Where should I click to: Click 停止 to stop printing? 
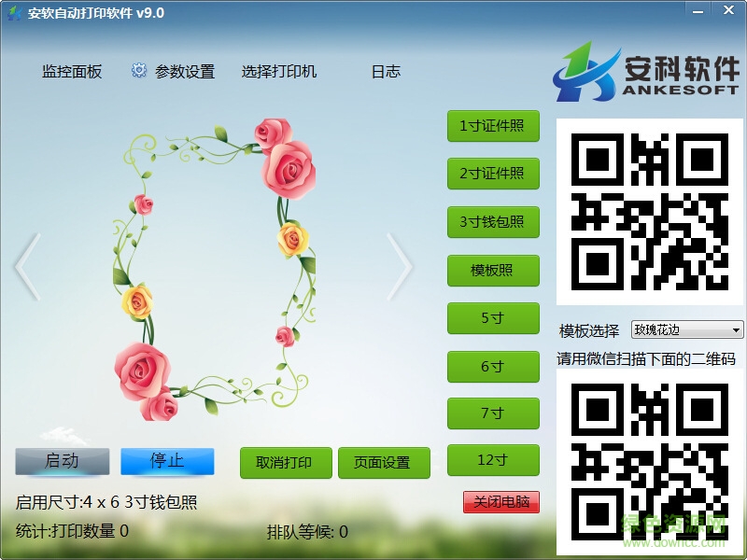pos(170,460)
